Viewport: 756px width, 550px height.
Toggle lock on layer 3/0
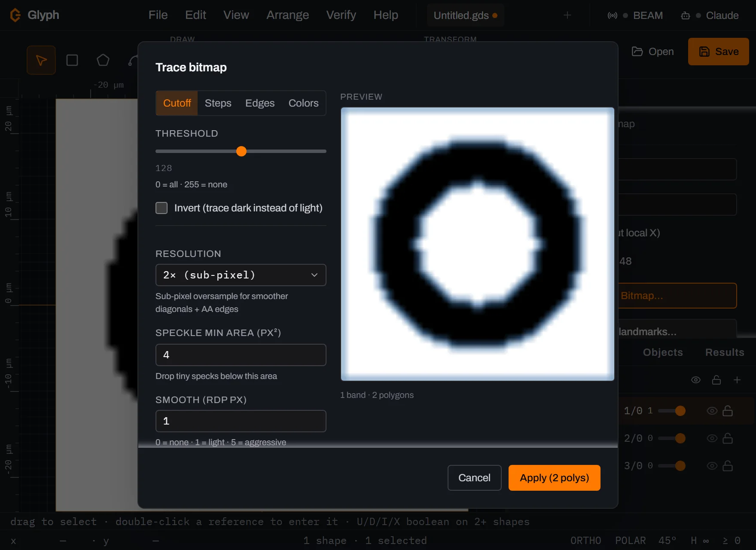(728, 466)
